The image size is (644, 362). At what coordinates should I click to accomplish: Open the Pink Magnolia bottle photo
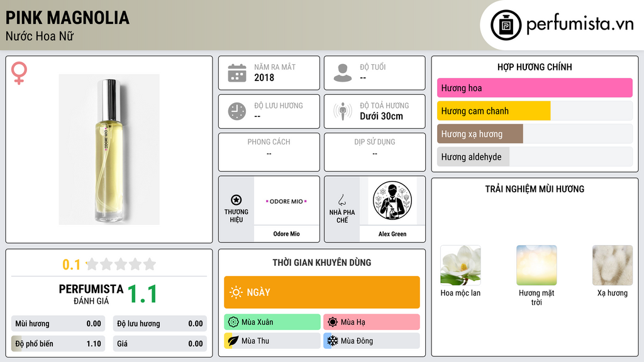click(x=109, y=150)
